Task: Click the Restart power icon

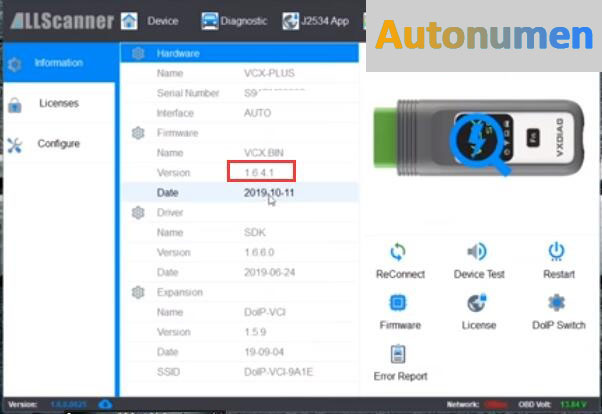Action: point(557,252)
